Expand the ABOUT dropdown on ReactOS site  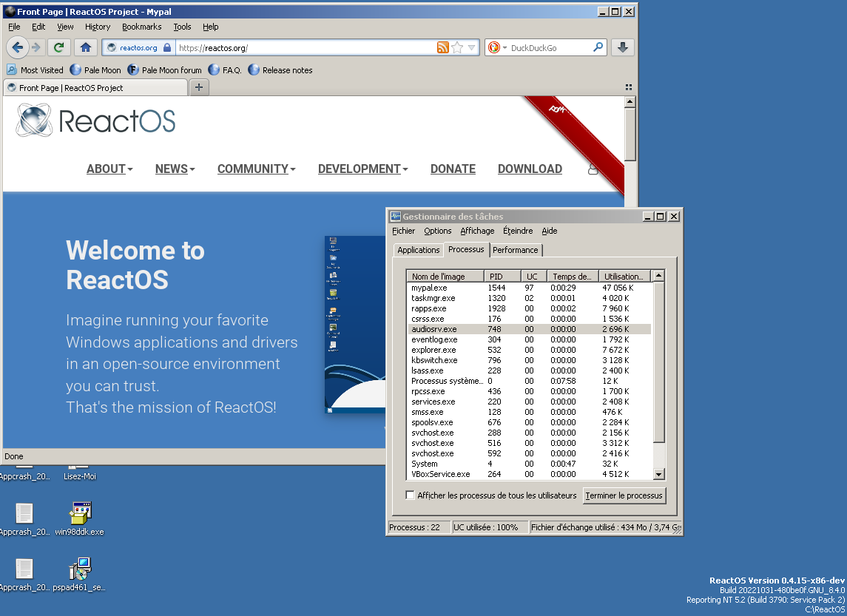point(109,169)
